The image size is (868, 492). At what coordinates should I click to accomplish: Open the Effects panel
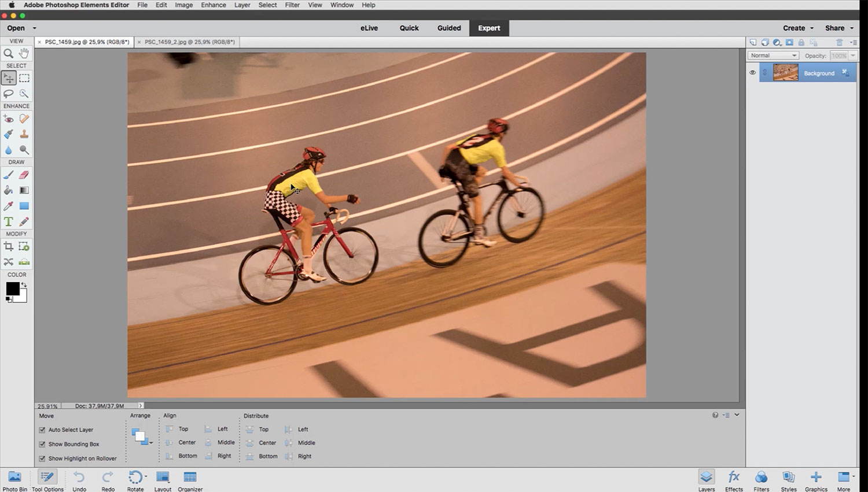(734, 480)
